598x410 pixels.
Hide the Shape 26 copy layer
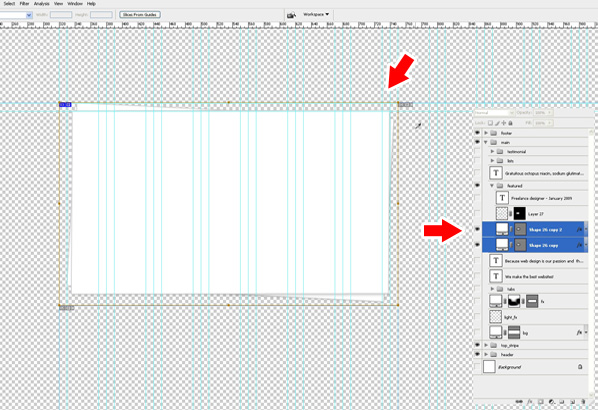(x=477, y=245)
